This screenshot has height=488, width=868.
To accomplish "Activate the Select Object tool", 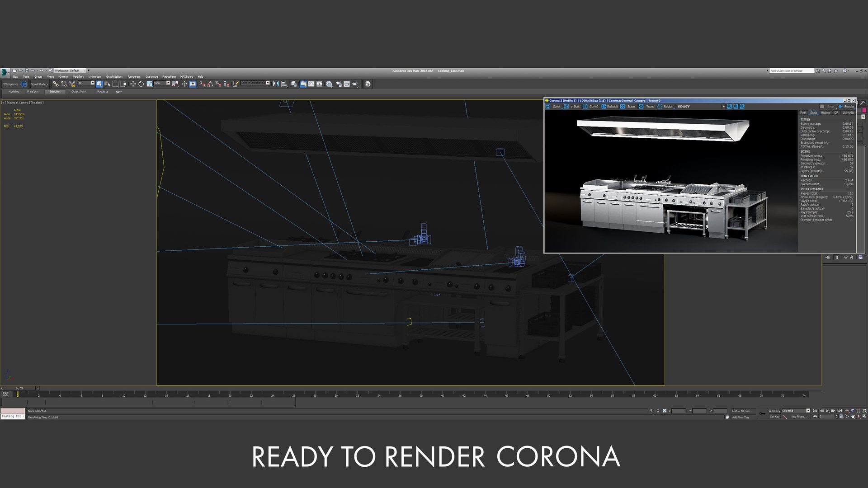I will (99, 84).
